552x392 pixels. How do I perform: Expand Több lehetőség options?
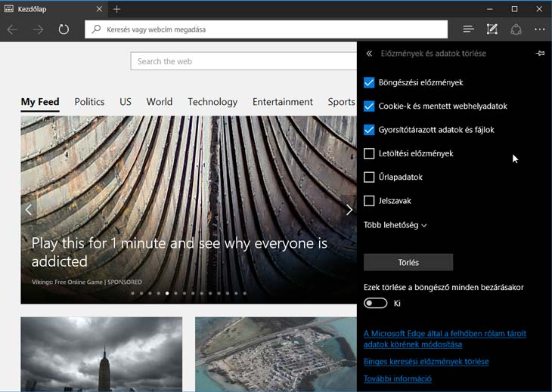(395, 225)
